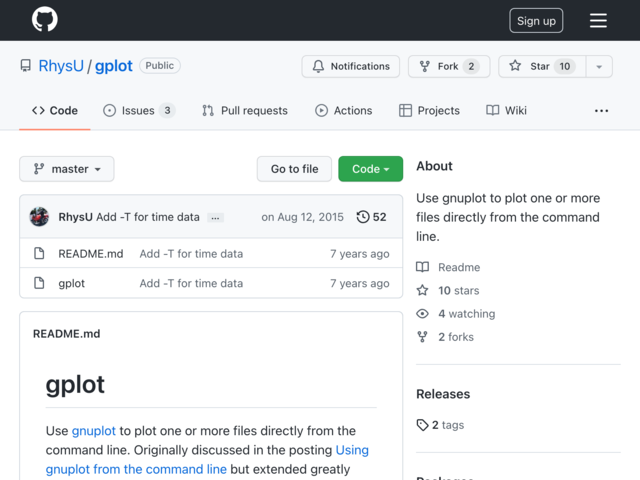
Task: Open latest commit message 'Add -T for time data'
Action: pyautogui.click(x=148, y=217)
